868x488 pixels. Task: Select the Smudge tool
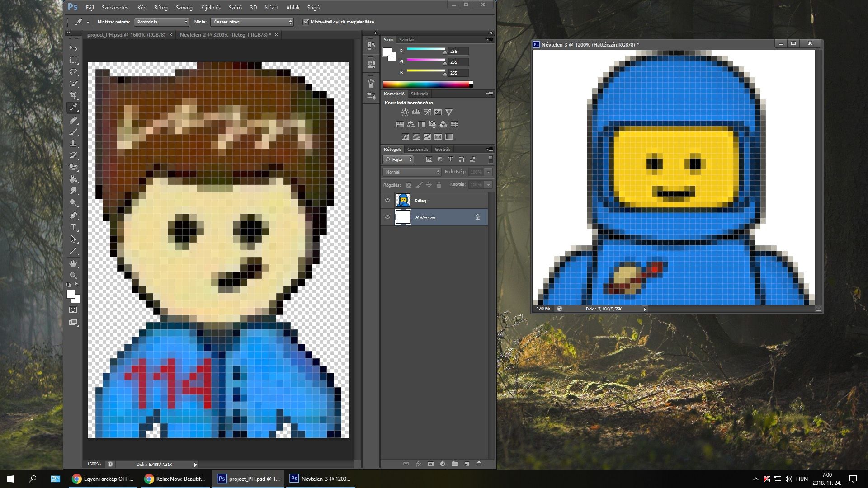click(x=73, y=191)
